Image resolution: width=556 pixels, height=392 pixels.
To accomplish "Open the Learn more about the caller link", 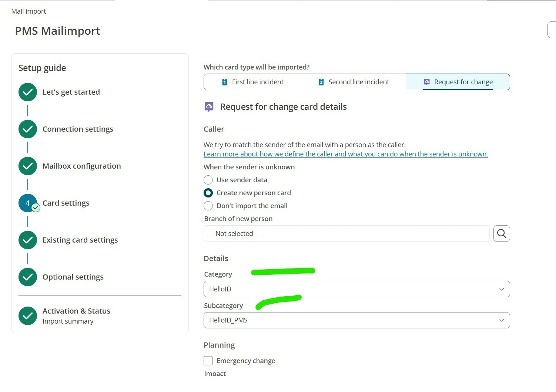I will point(345,154).
